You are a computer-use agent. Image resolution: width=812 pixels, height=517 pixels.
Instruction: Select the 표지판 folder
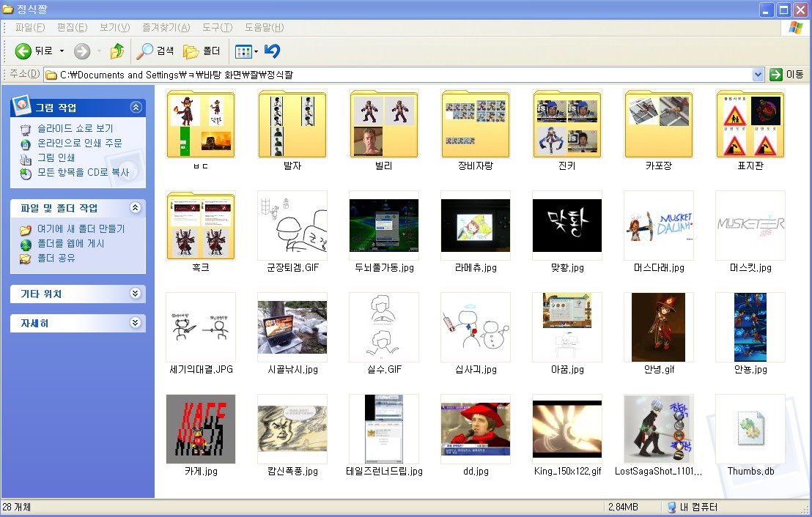point(750,124)
